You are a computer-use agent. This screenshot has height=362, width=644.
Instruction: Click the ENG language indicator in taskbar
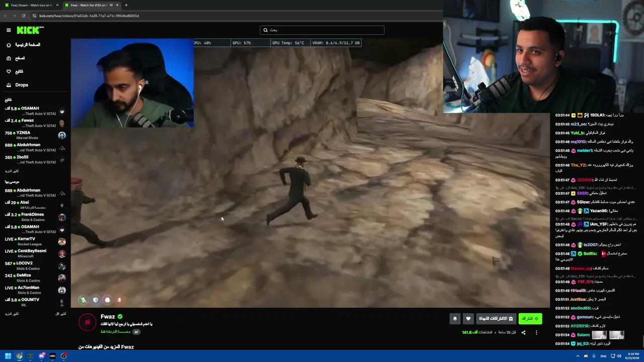pos(603,356)
